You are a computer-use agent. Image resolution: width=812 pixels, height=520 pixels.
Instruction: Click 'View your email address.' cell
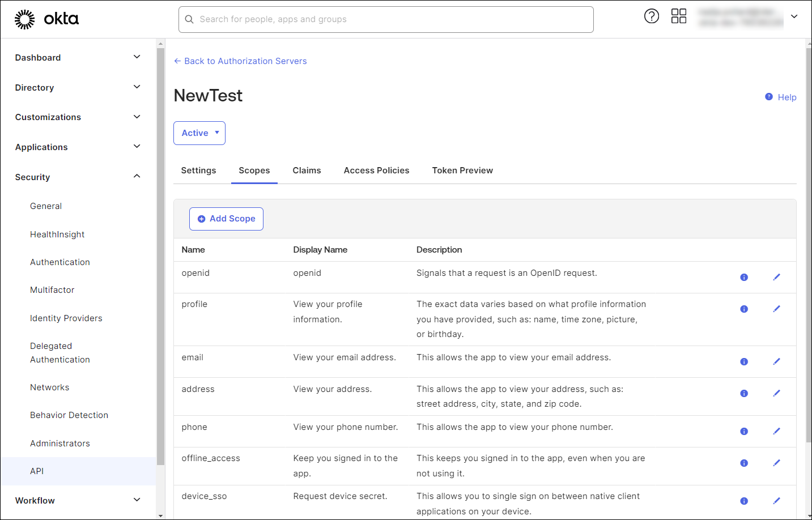[345, 357]
